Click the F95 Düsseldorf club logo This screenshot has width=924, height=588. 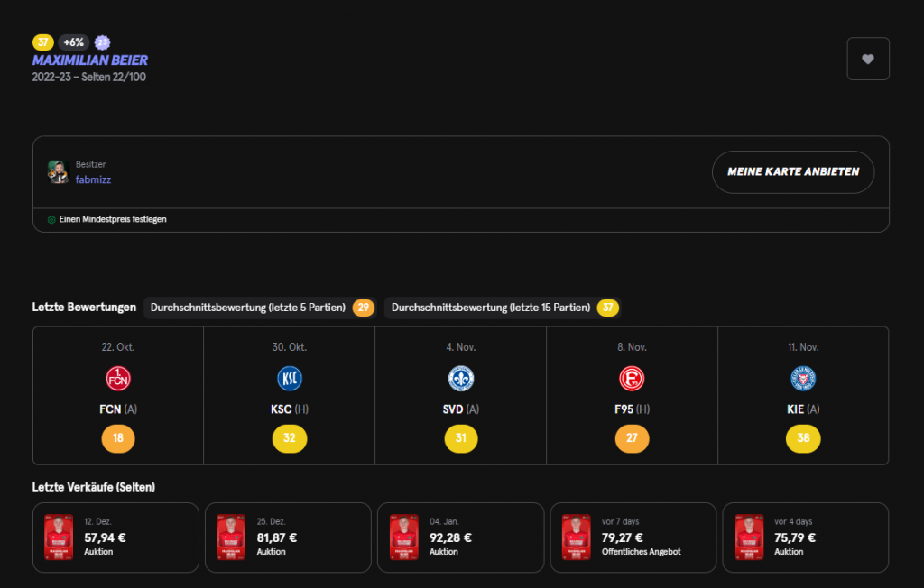pos(632,378)
